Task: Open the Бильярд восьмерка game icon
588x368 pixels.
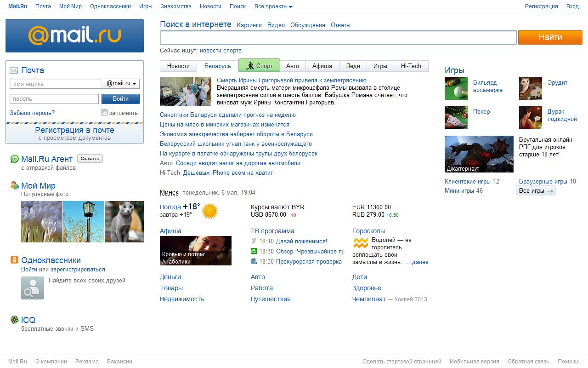Action: click(456, 88)
